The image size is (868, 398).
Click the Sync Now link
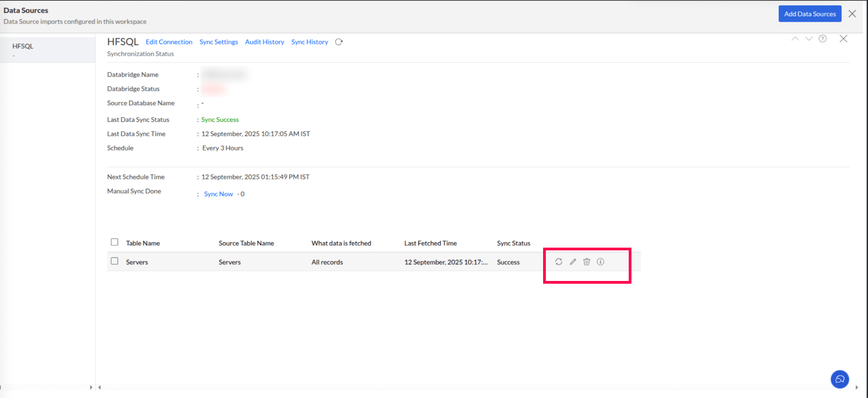click(x=218, y=194)
